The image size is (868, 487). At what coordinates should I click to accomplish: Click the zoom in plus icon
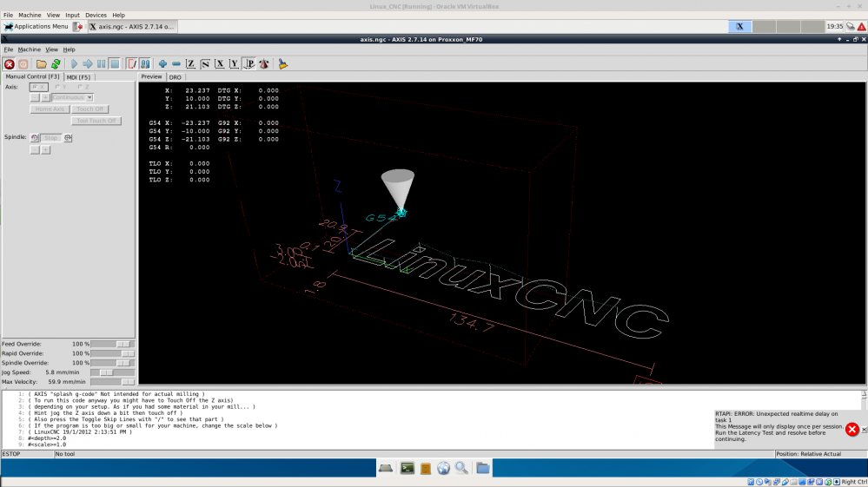[162, 63]
